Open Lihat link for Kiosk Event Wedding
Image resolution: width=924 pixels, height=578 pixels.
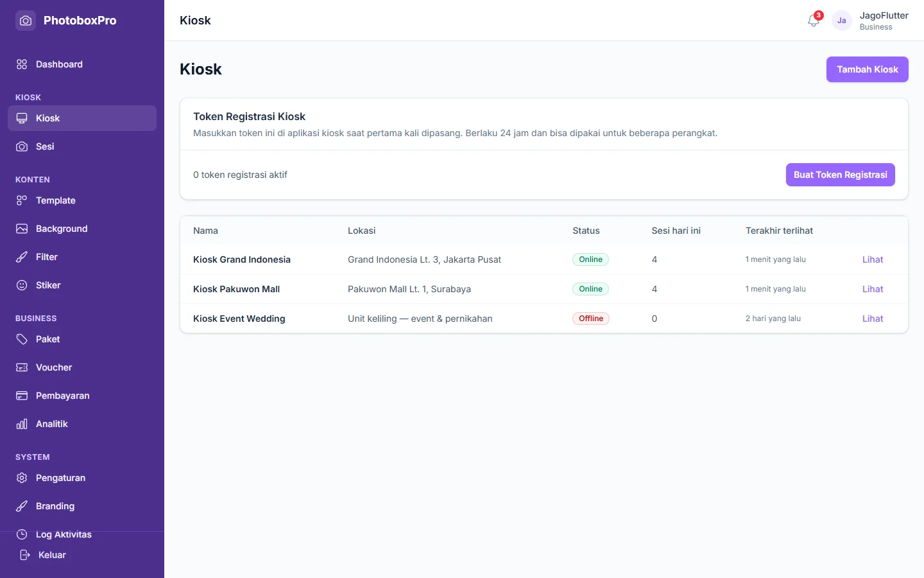873,319
